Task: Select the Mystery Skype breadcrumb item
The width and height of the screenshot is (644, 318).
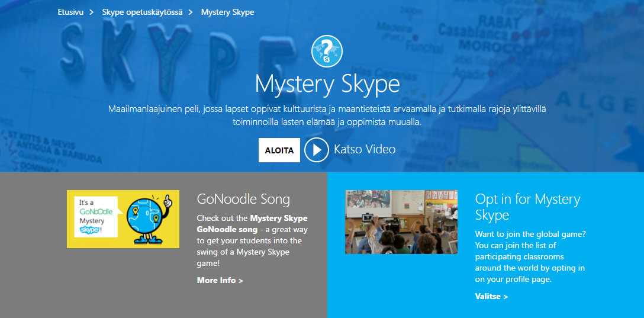Action: (227, 12)
